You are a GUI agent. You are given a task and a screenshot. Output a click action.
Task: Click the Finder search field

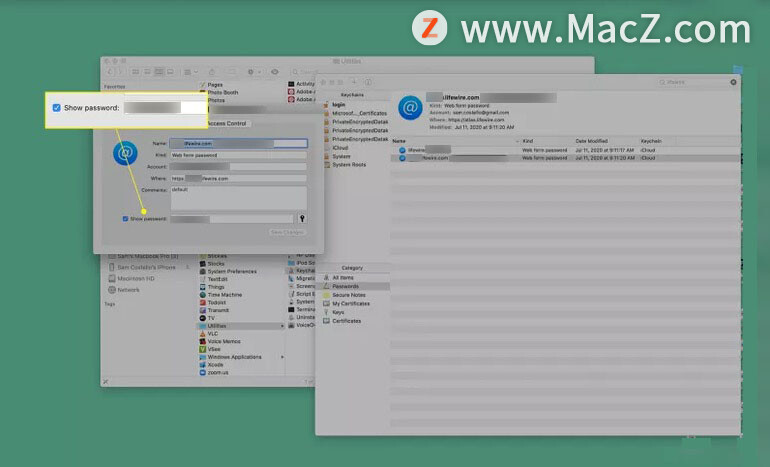(x=304, y=72)
